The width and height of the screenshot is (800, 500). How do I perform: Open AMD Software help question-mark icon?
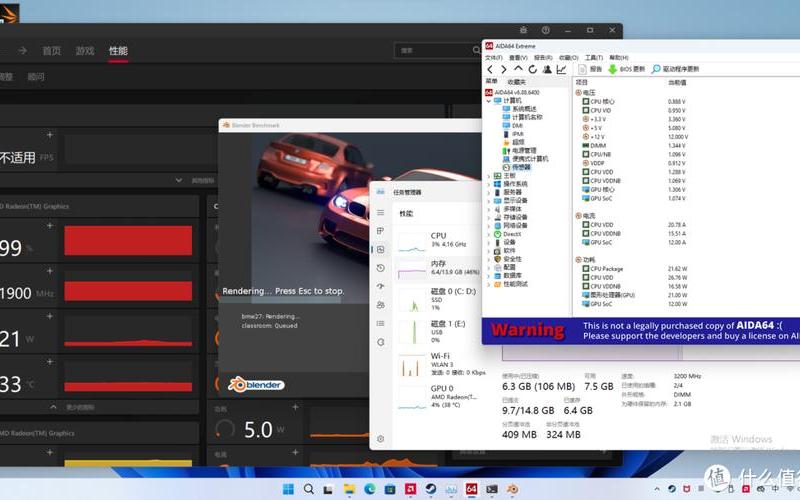[545, 30]
